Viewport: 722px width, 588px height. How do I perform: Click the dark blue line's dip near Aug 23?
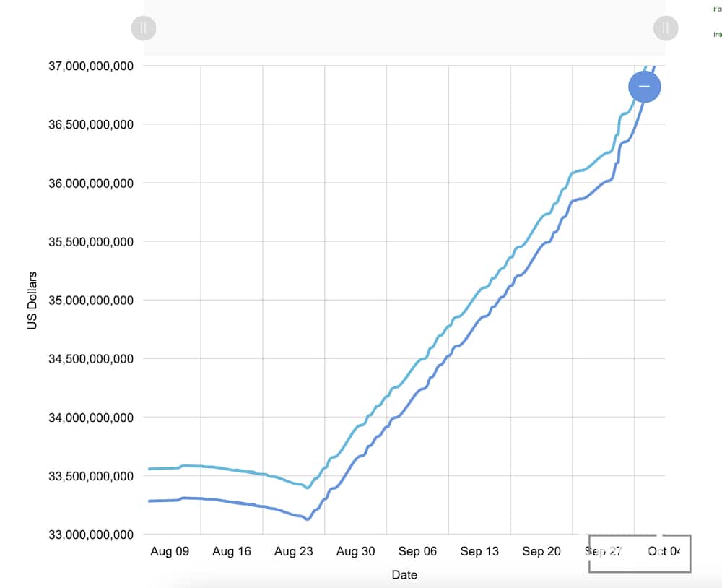308,519
